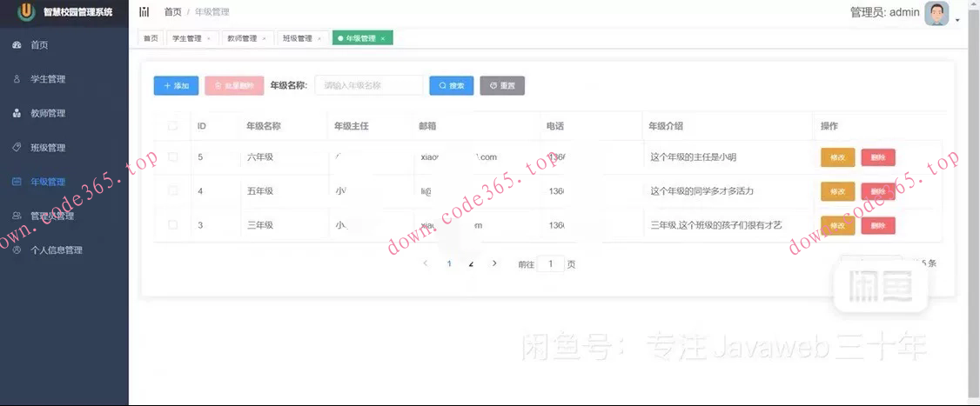Click 首页 in the breadcrumb

pos(172,12)
